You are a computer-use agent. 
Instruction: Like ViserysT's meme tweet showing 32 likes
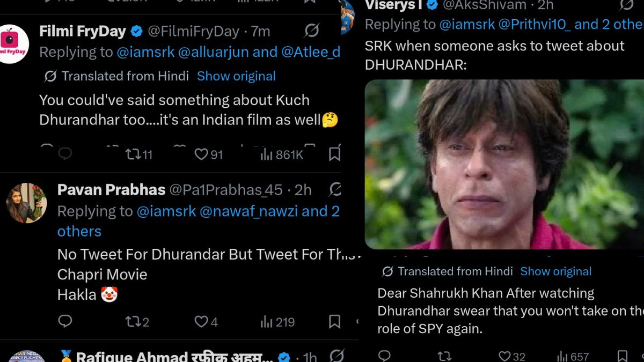click(x=504, y=355)
